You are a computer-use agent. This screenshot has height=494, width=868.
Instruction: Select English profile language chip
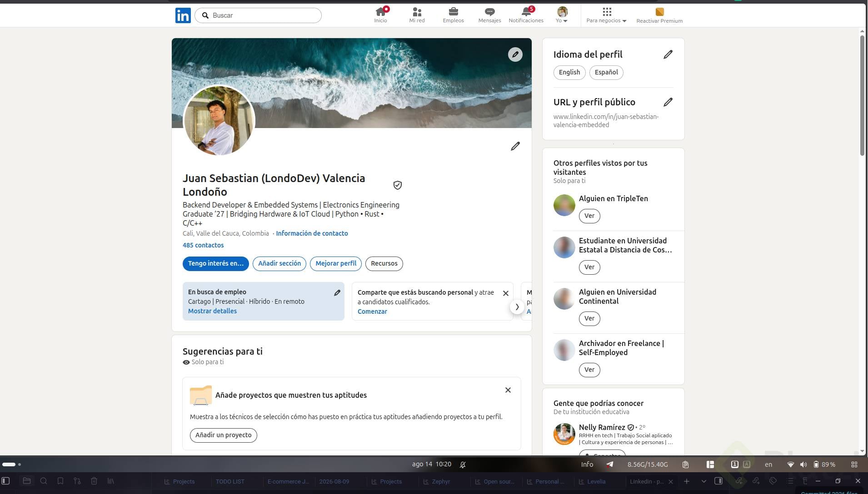[569, 72]
